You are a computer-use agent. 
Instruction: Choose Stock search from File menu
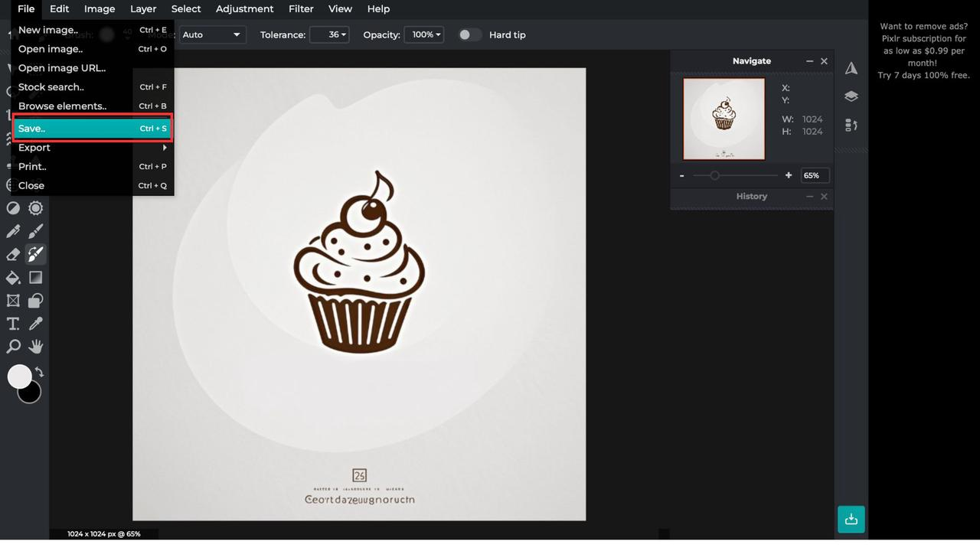pyautogui.click(x=93, y=87)
